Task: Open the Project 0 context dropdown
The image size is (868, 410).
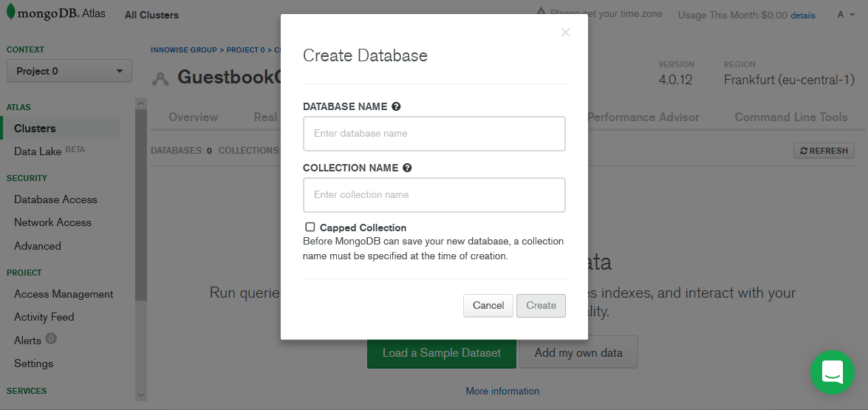Action: [x=69, y=71]
